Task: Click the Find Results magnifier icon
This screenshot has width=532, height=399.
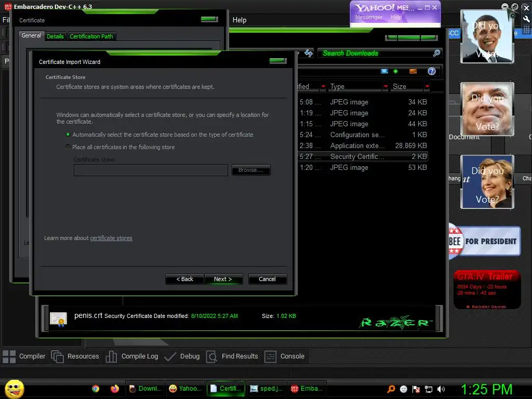Action: point(211,356)
